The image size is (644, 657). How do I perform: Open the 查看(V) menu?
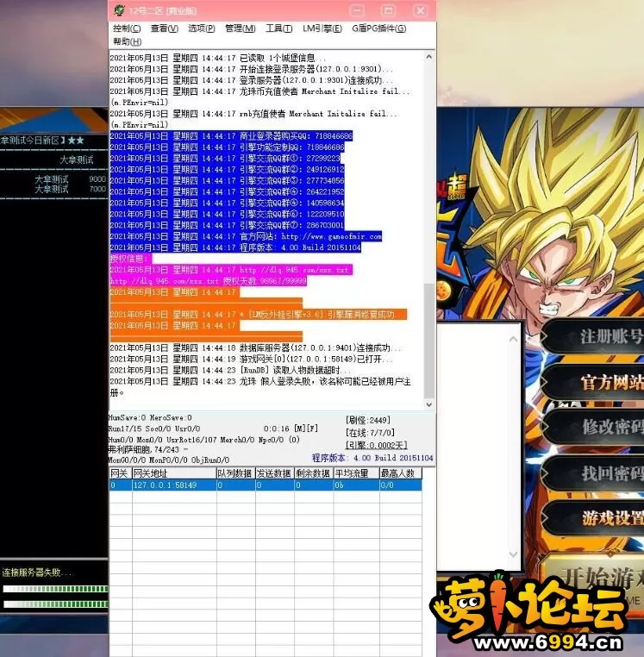(165, 28)
